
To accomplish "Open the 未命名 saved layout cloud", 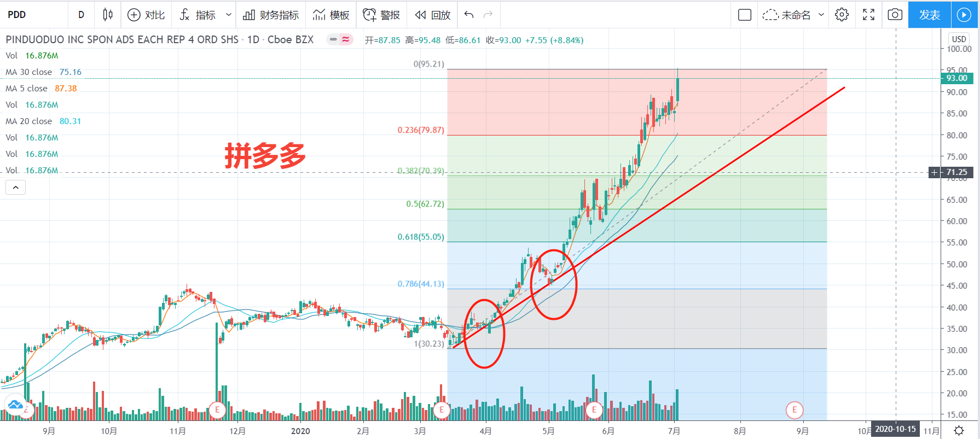I will pyautogui.click(x=786, y=15).
